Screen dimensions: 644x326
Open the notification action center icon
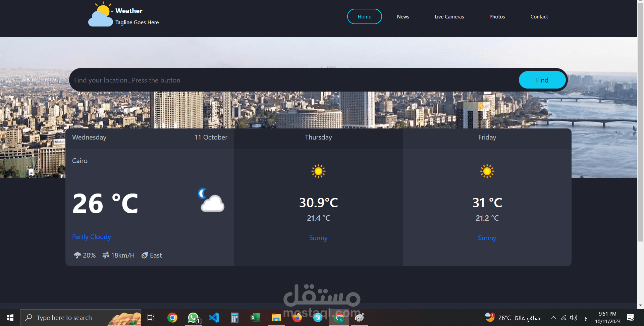630,318
